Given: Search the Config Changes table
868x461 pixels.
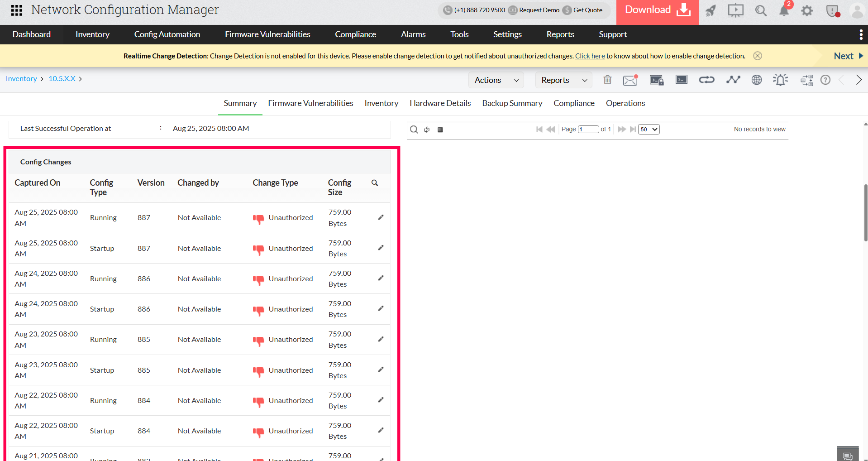Looking at the screenshot, I should click(x=375, y=183).
